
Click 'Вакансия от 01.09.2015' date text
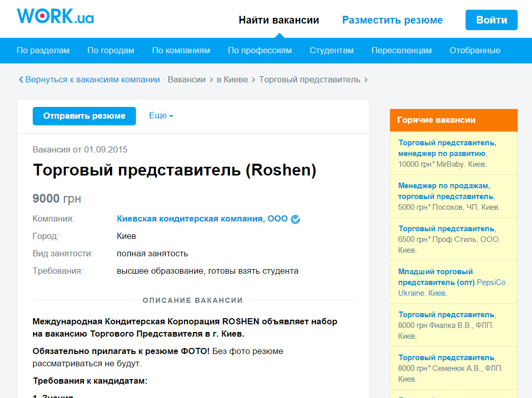(x=80, y=149)
